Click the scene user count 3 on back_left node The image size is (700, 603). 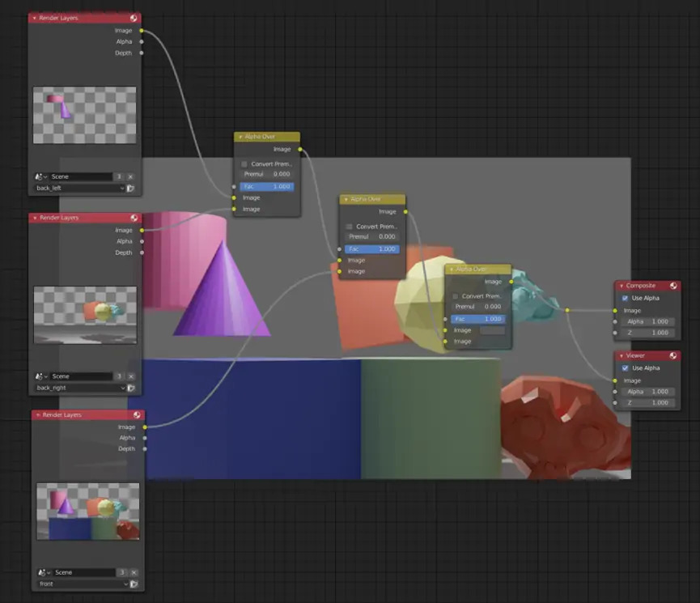[x=119, y=176]
